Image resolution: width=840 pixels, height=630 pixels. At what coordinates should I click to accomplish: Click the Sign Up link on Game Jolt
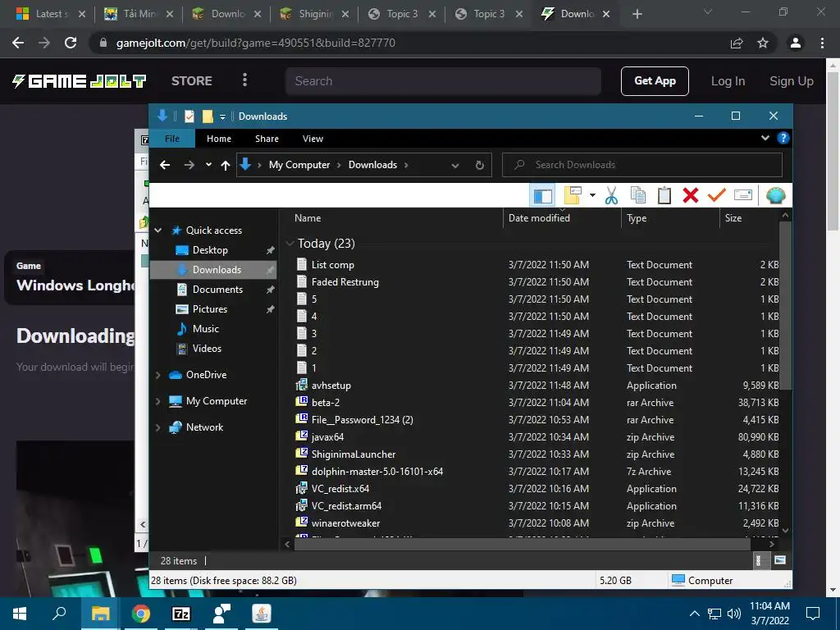click(792, 81)
